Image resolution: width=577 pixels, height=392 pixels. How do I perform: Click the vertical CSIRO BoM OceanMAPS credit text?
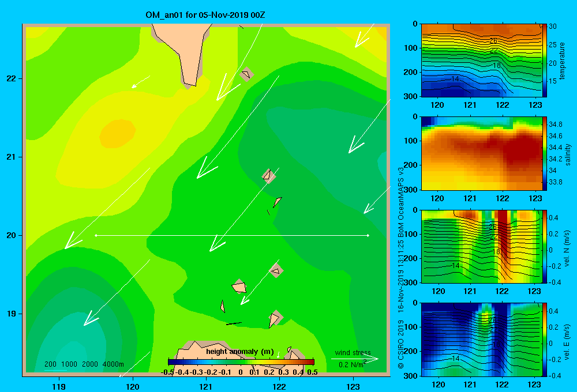click(401, 268)
